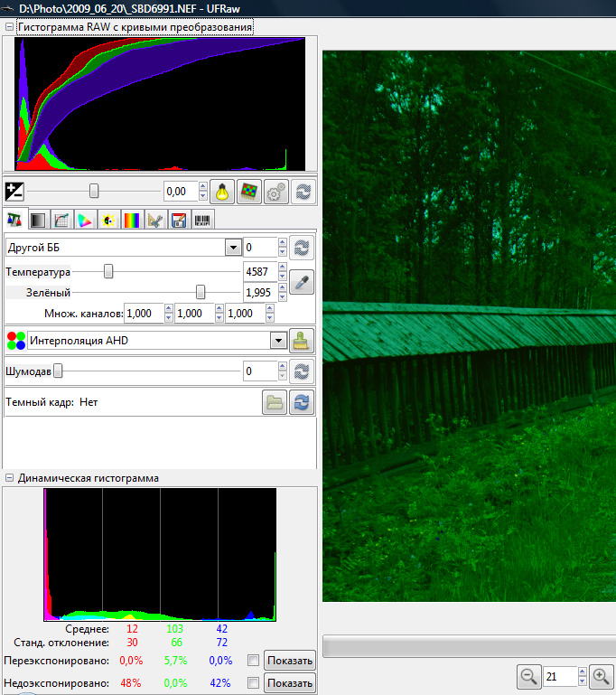Viewport: 616px width, 695px height.
Task: Open the base curve tab
Action: click(61, 220)
